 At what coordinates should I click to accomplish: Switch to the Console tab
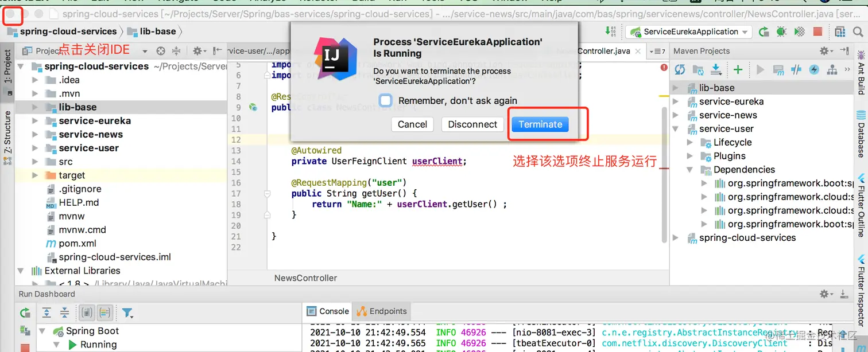point(328,311)
